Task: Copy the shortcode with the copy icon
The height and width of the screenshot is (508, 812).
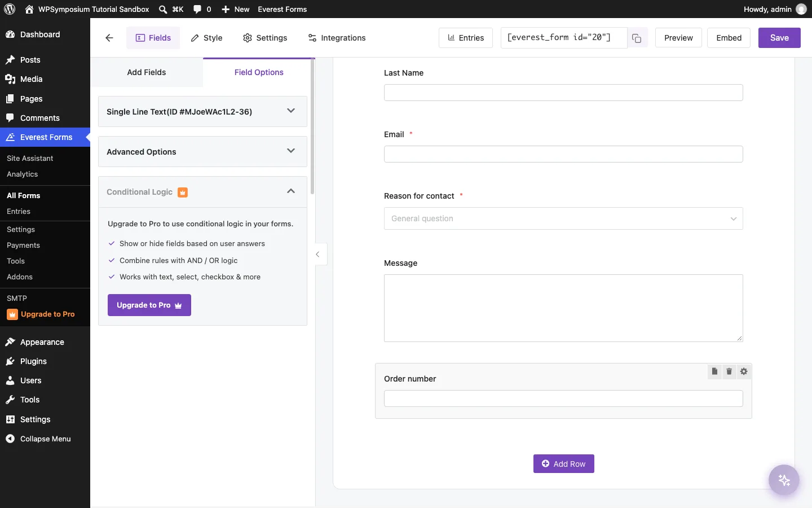Action: pyautogui.click(x=637, y=38)
